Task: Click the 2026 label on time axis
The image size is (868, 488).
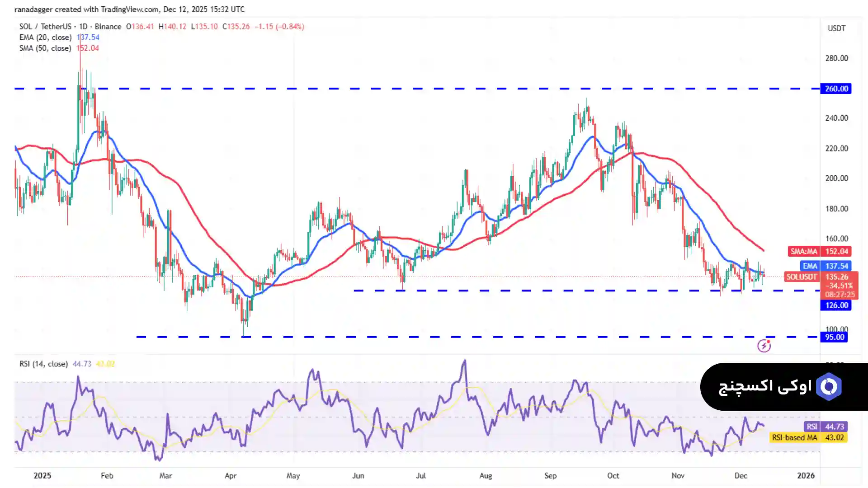Action: (806, 475)
